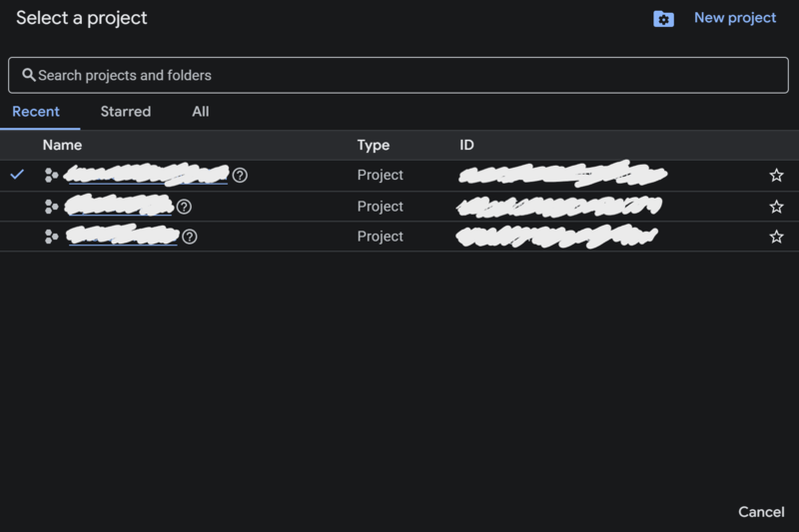The height and width of the screenshot is (532, 799).
Task: Open the second project name link
Action: click(x=119, y=206)
